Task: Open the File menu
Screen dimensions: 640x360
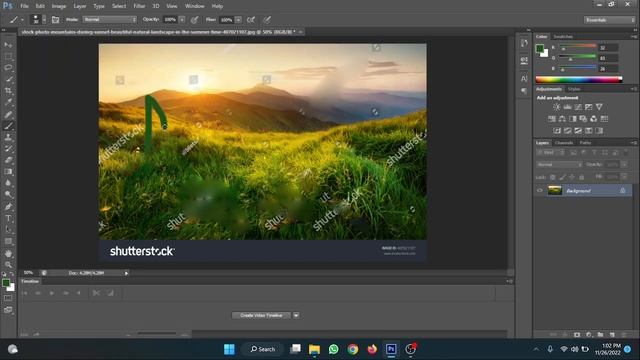Action: coord(24,6)
